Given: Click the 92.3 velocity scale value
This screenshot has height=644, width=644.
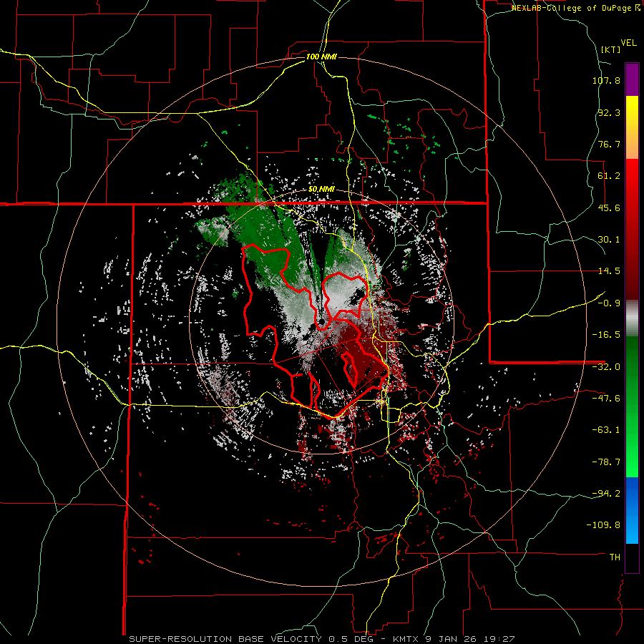Looking at the screenshot, I should [609, 112].
